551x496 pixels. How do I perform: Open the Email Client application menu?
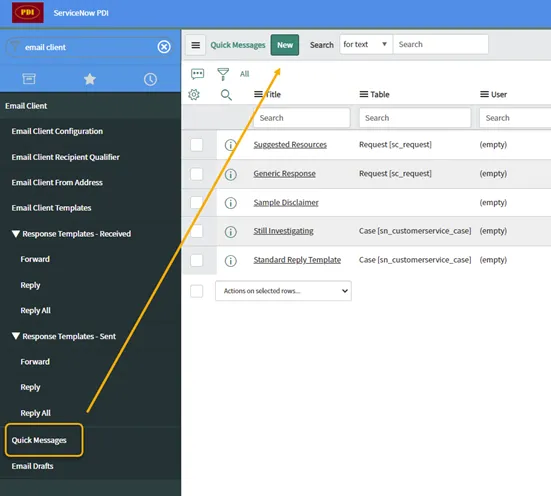tap(26, 106)
